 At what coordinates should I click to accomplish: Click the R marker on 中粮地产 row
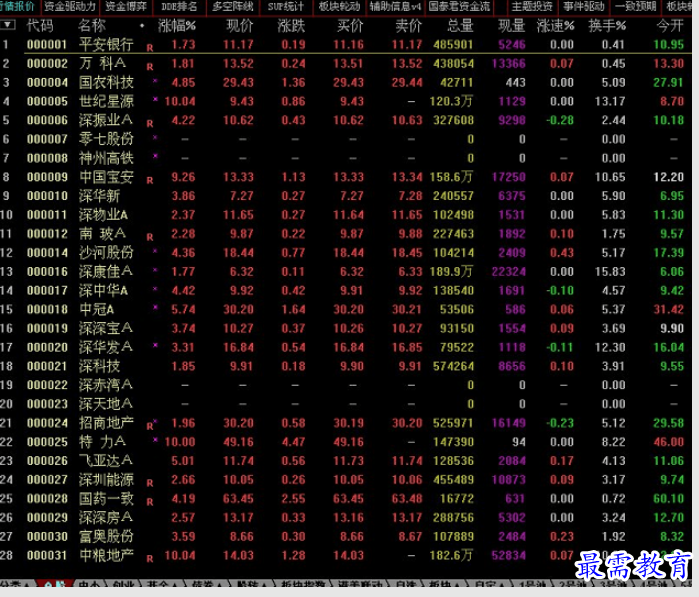coord(150,559)
